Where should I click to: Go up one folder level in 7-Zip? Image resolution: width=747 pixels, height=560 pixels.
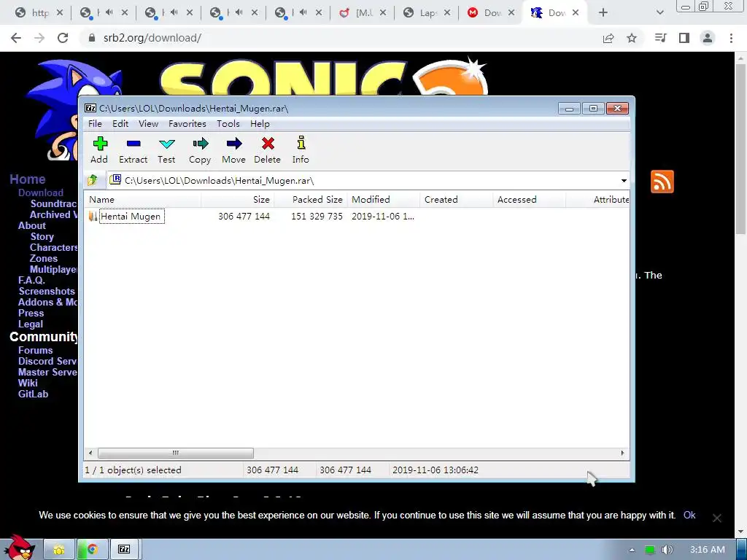(x=93, y=180)
